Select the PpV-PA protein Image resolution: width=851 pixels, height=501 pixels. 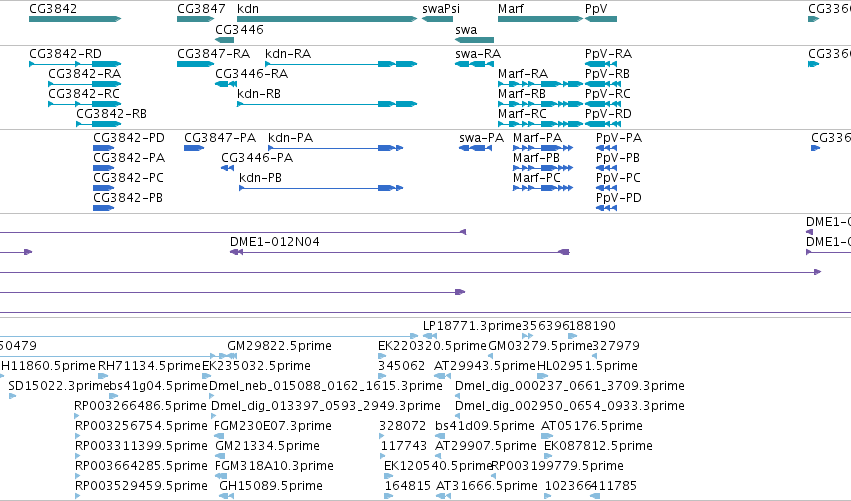coord(606,148)
